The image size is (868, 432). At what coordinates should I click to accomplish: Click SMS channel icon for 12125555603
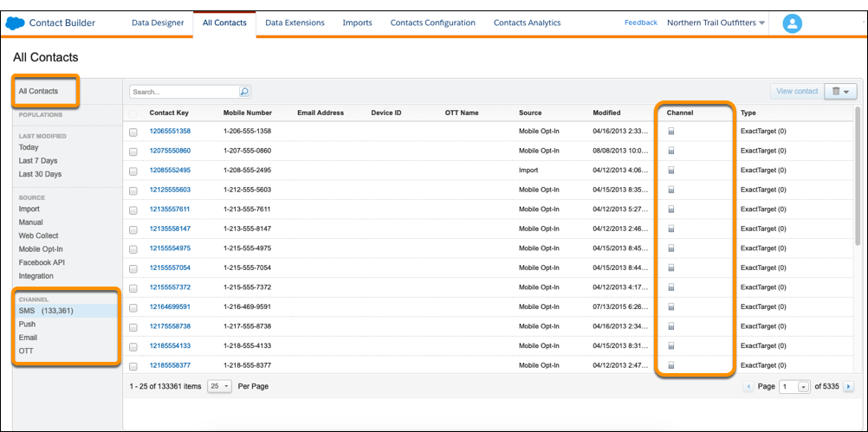(x=671, y=190)
